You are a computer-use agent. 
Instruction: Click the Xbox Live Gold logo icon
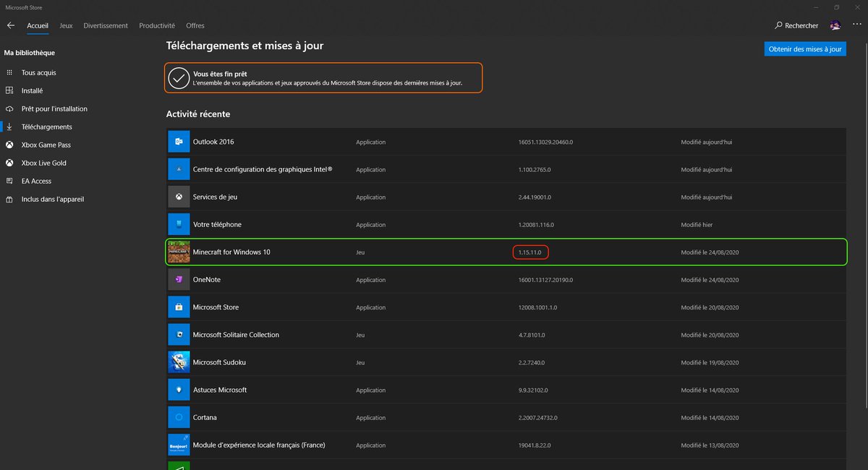pos(9,163)
